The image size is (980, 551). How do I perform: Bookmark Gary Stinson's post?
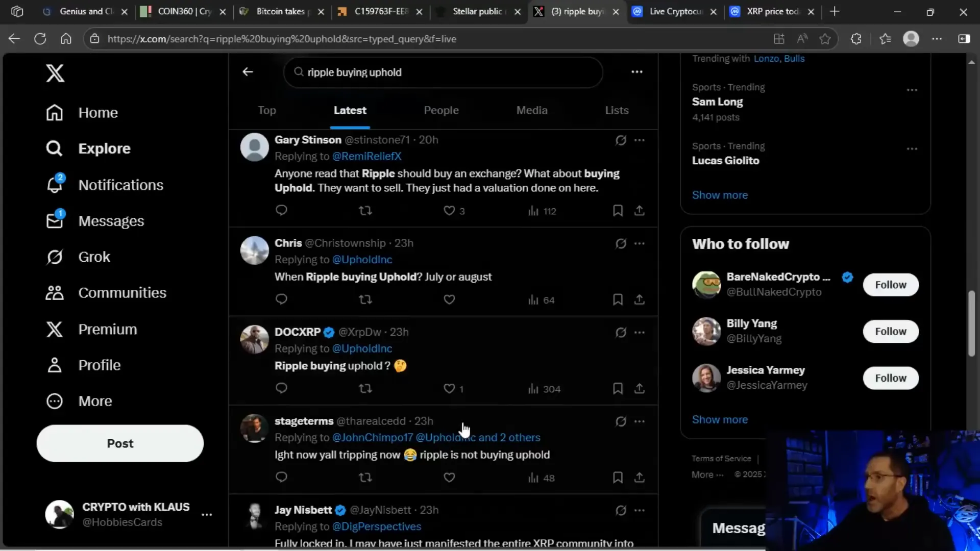tap(618, 210)
